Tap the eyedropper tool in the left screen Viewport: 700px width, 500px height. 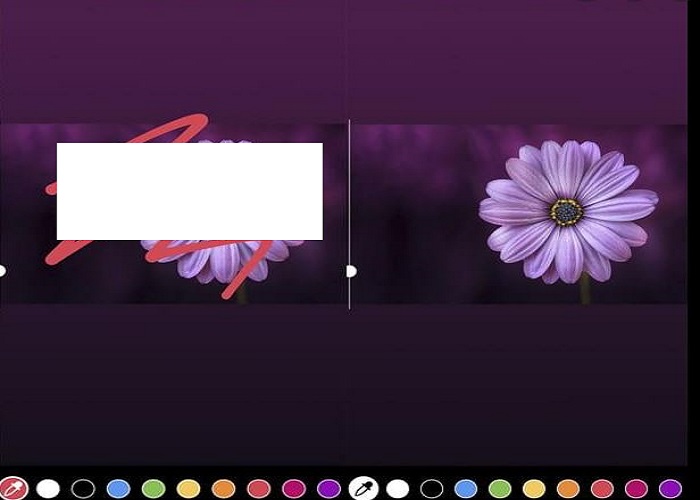[13, 489]
